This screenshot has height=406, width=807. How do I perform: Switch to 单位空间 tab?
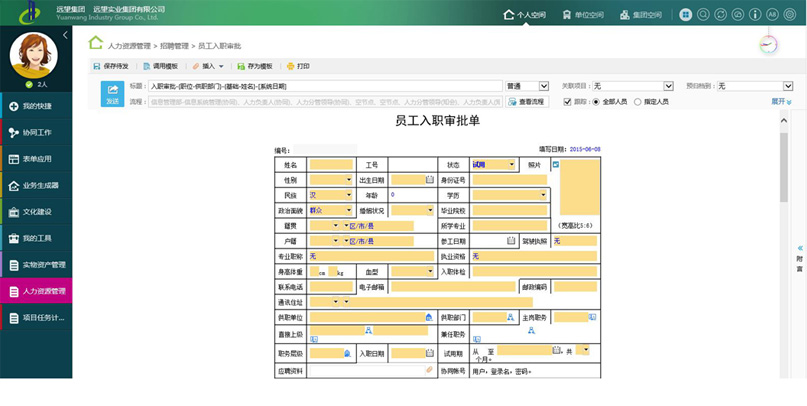pos(583,15)
